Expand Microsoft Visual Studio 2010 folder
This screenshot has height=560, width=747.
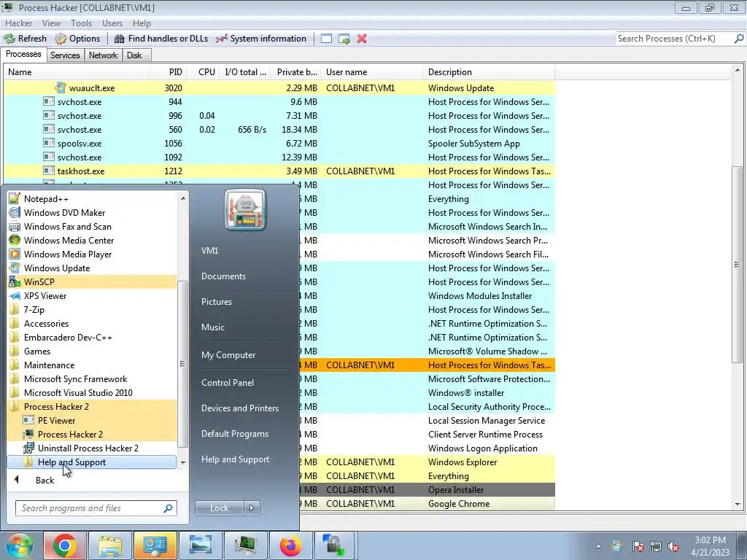(93, 392)
